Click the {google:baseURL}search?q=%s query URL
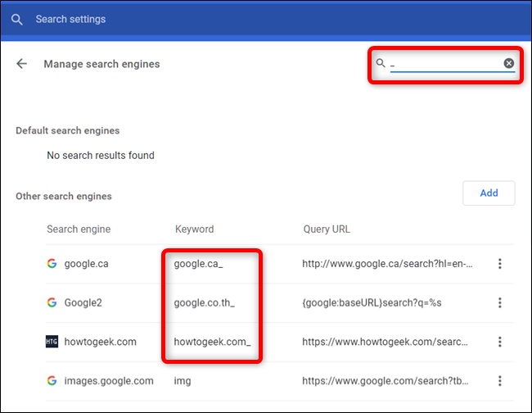The width and height of the screenshot is (532, 413). pos(372,302)
